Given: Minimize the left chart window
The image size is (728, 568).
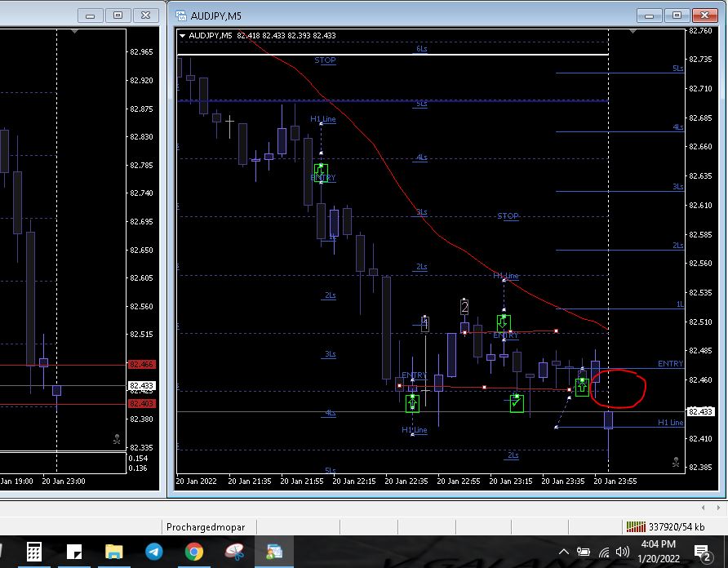Looking at the screenshot, I should (x=90, y=16).
